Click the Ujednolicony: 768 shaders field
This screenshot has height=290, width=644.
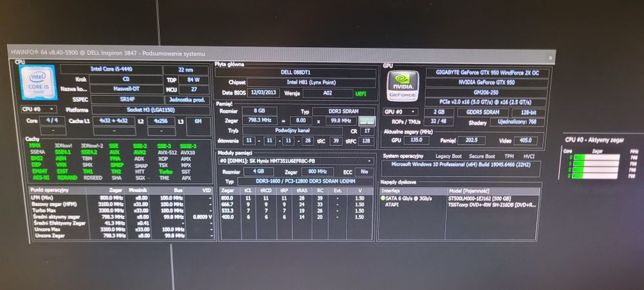pyautogui.click(x=517, y=122)
